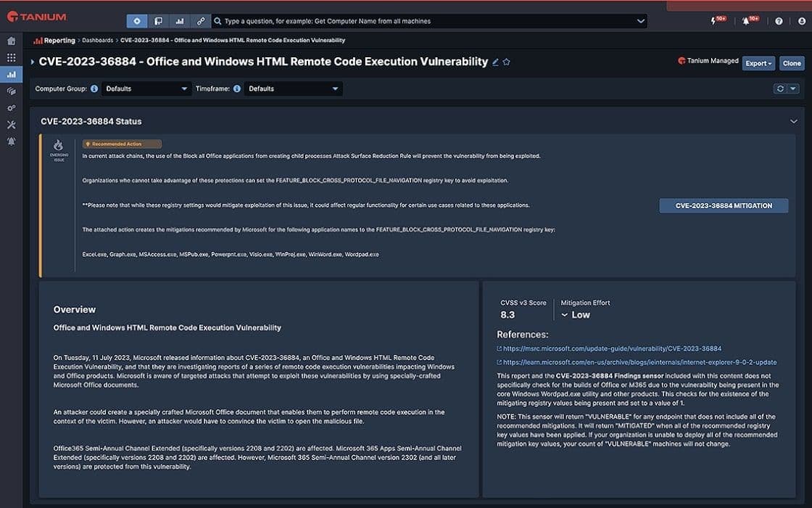Open the Timeframe Defaults dropdown

pyautogui.click(x=293, y=89)
